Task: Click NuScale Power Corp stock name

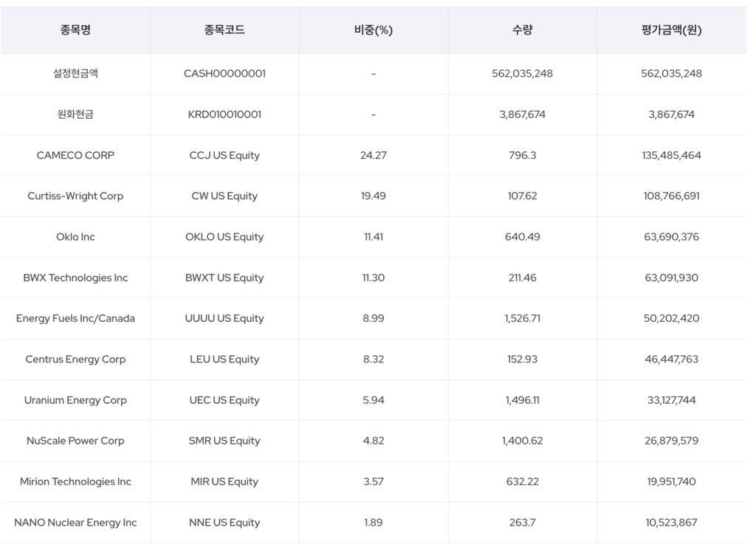Action: tap(75, 441)
